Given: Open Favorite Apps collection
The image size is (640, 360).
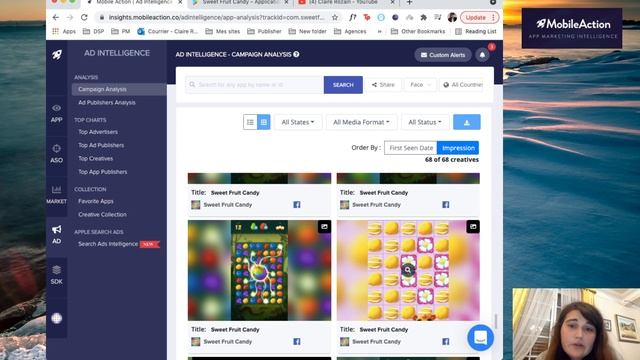Looking at the screenshot, I should pyautogui.click(x=96, y=201).
